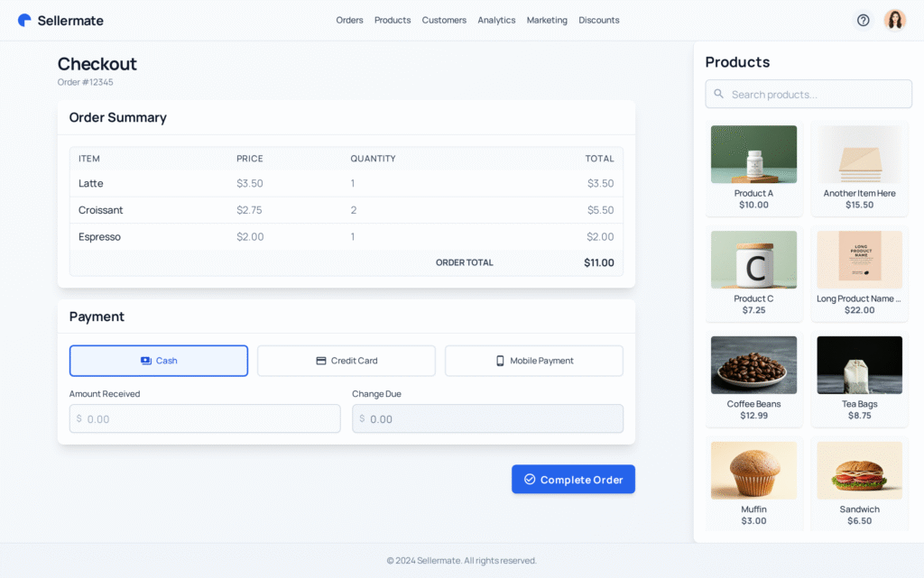
Task: Click the Sellermate logo icon
Action: (x=24, y=20)
